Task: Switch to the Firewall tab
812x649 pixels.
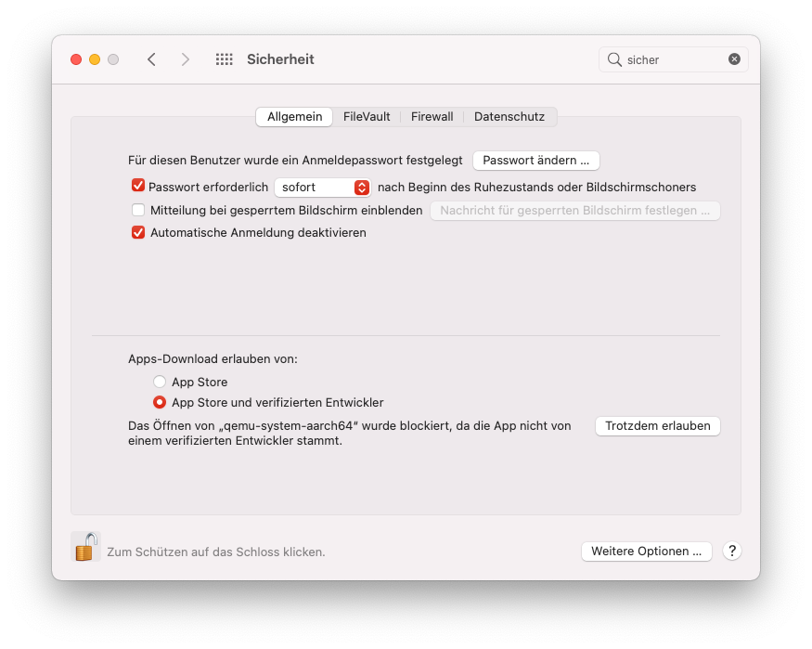Action: pyautogui.click(x=432, y=116)
